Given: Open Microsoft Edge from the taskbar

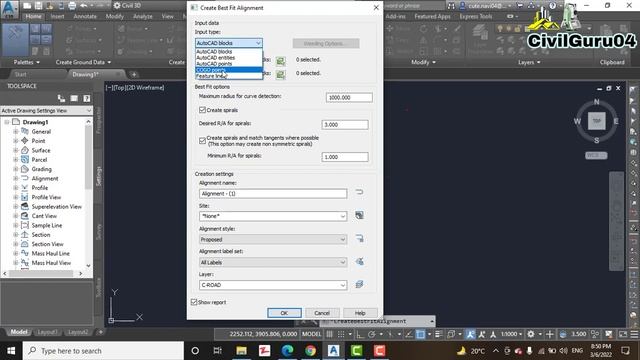Looking at the screenshot, I should point(287,351).
